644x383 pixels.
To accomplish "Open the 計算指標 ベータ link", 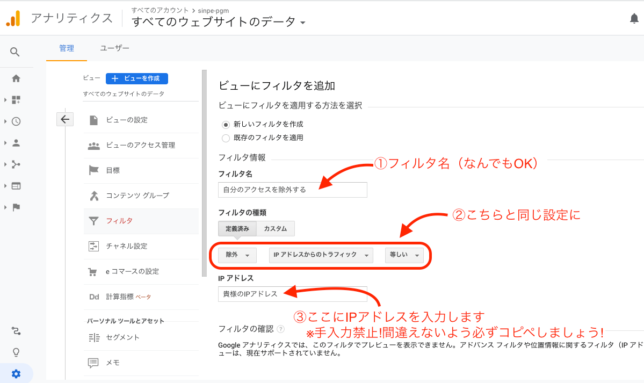I will point(129,297).
